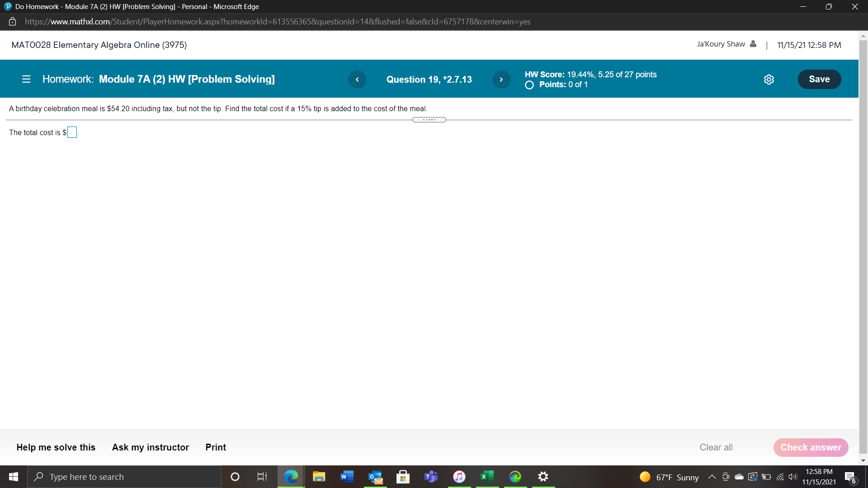Click the user profile icon next to Ja'Koury Shaw
Screen dimensions: 868x488
tap(753, 44)
